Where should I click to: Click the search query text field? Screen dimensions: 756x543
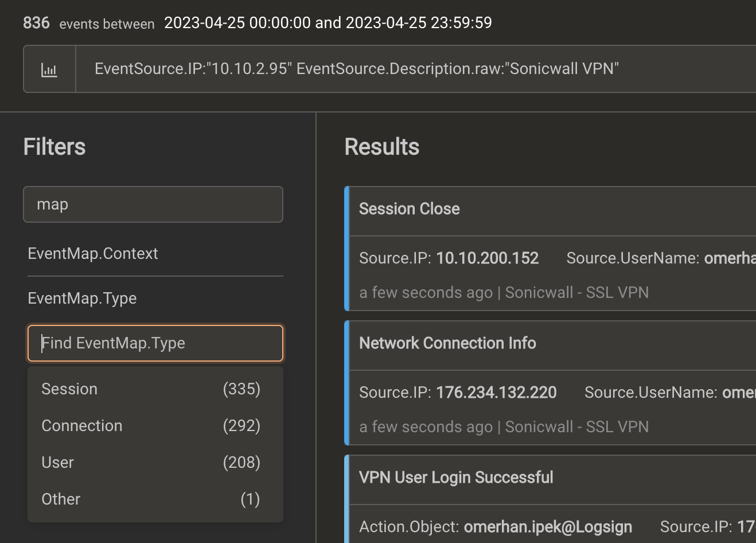[416, 69]
